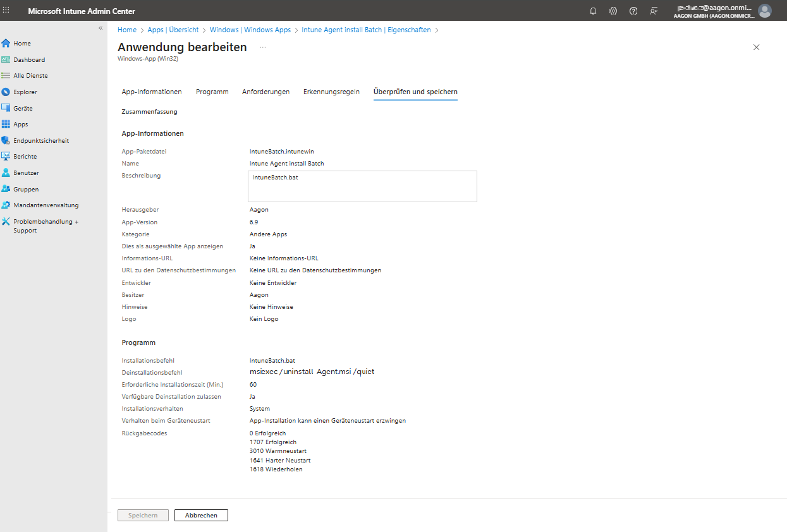Collapse the left navigation sidebar
The height and width of the screenshot is (532, 787).
click(x=100, y=28)
